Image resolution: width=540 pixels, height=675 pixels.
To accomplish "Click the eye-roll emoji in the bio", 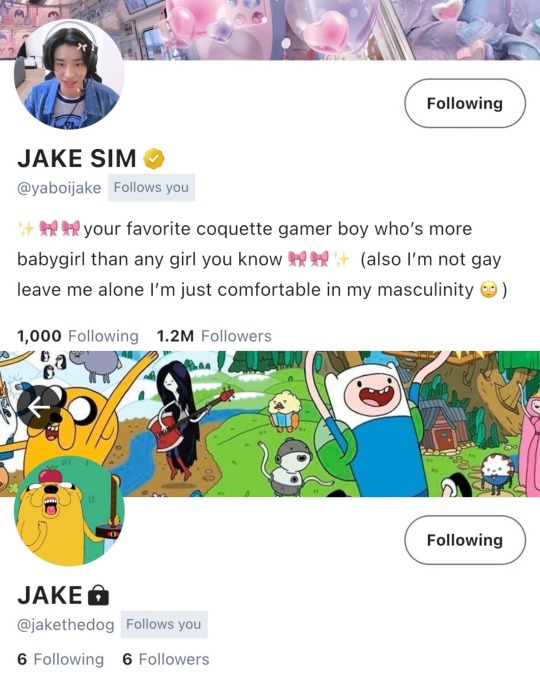I will (x=489, y=291).
